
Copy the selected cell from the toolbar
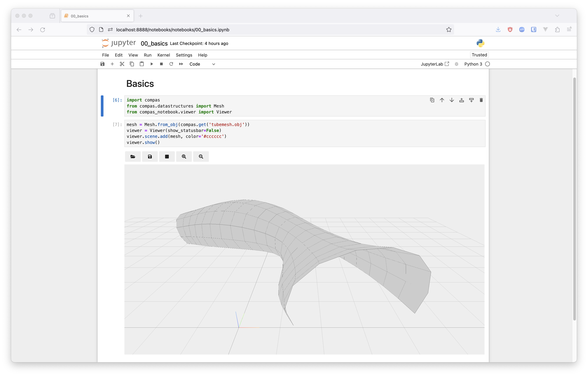pos(132,64)
